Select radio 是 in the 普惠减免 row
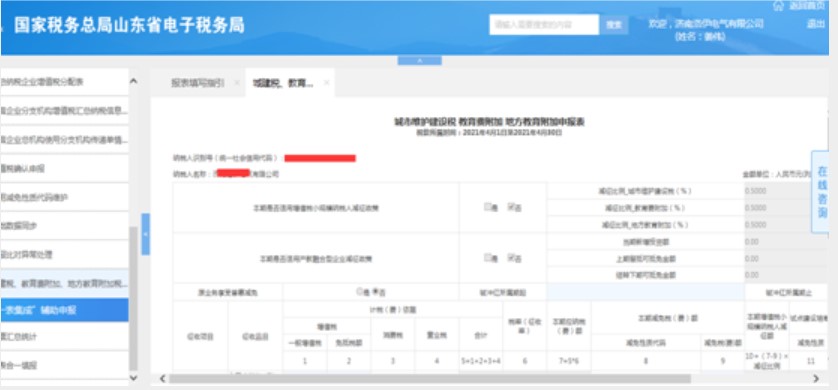 [360, 292]
